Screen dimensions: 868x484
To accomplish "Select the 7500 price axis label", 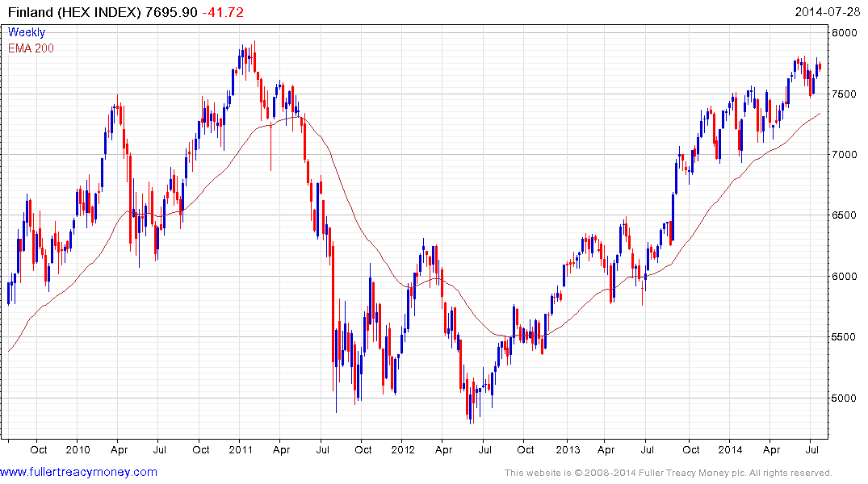I will pyautogui.click(x=845, y=94).
